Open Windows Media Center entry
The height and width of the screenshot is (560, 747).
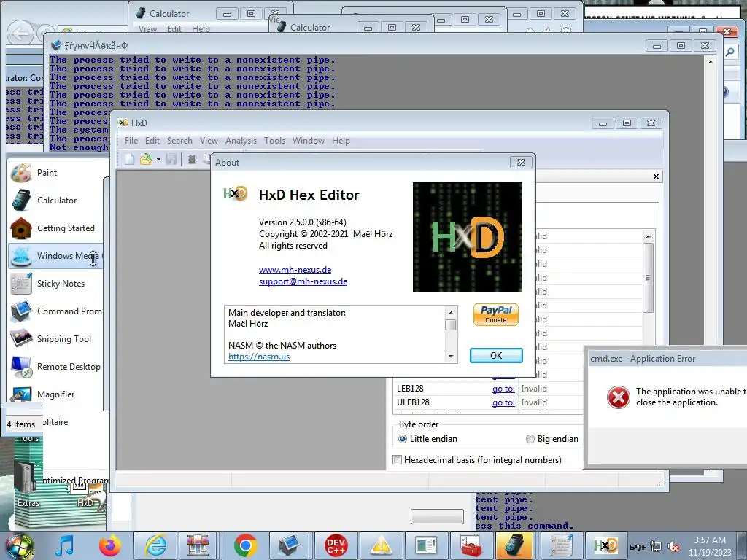point(55,256)
